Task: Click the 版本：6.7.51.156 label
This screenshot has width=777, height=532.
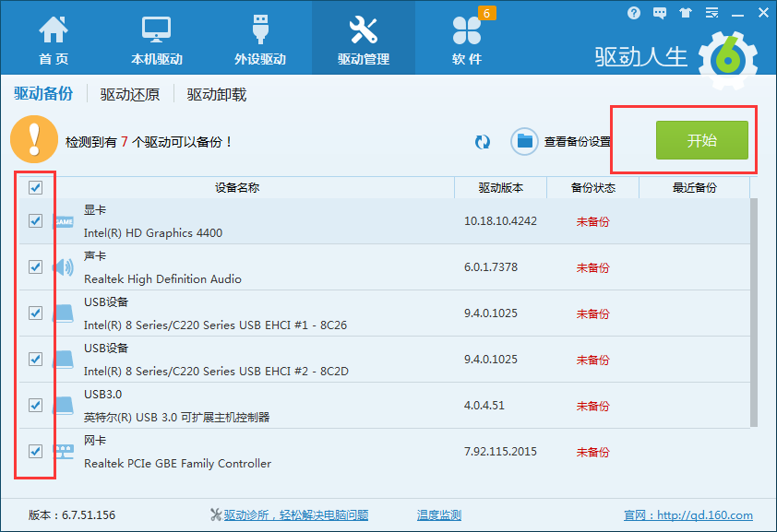Action: pos(71,515)
